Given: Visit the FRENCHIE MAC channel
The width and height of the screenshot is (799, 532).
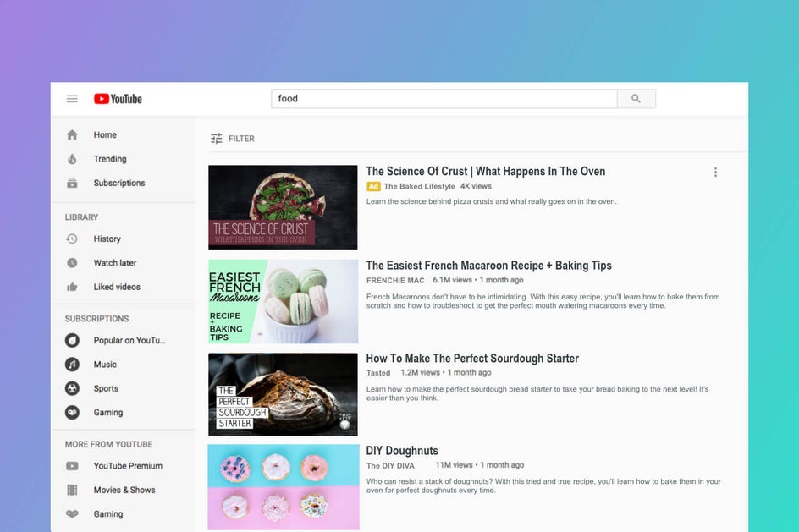Looking at the screenshot, I should click(x=395, y=281).
